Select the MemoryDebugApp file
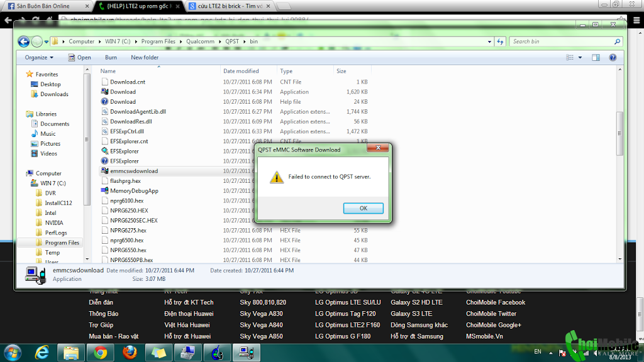The width and height of the screenshot is (644, 362). click(x=134, y=191)
